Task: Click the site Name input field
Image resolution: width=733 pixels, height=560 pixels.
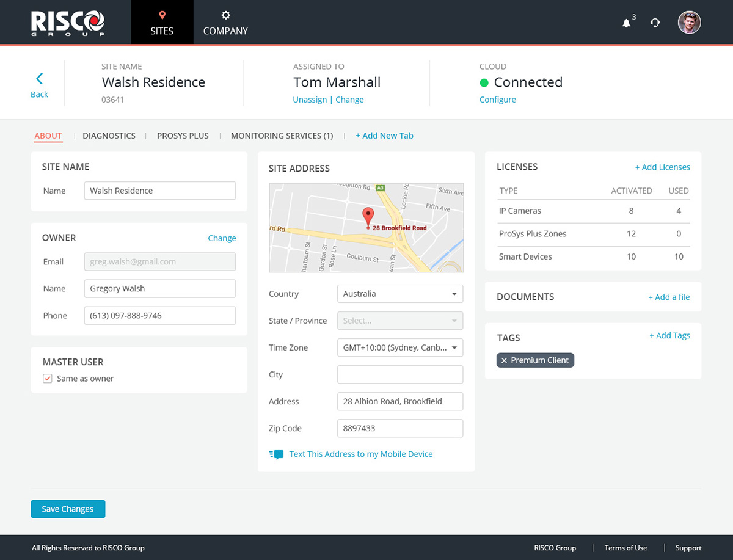Action: (x=160, y=191)
